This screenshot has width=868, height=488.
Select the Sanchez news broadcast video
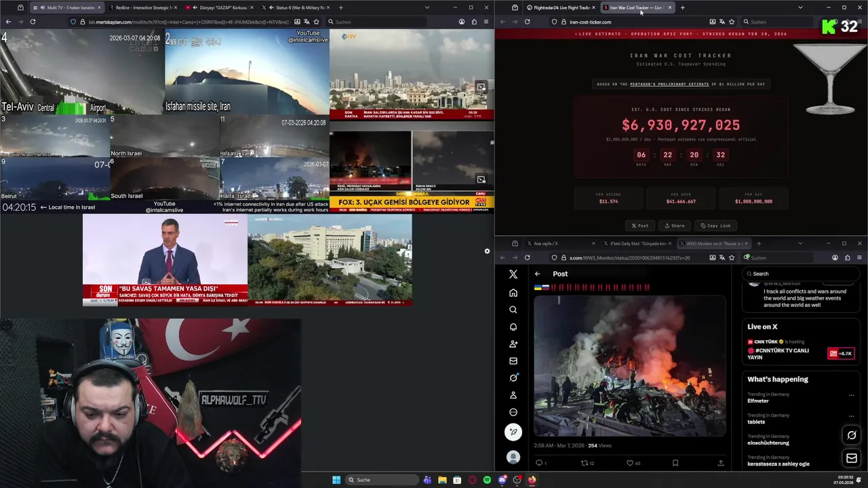pyautogui.click(x=165, y=260)
